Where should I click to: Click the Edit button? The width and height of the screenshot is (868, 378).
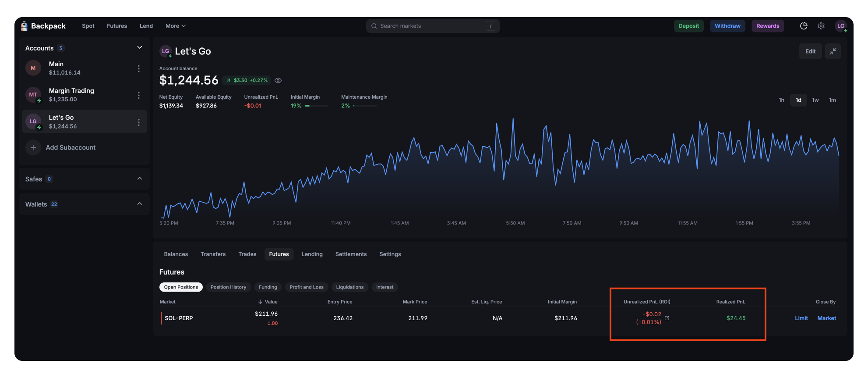point(811,51)
